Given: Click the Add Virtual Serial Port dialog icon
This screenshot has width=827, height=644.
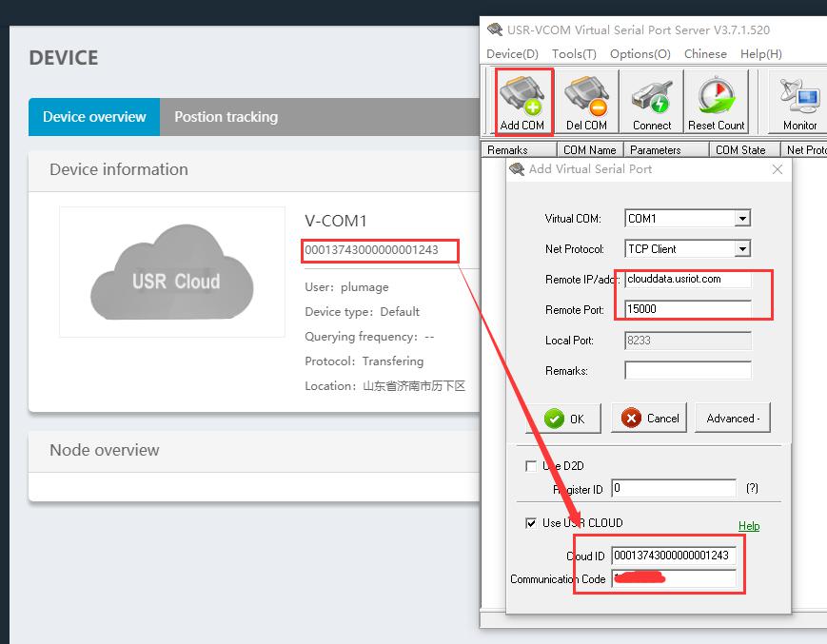Looking at the screenshot, I should (517, 169).
